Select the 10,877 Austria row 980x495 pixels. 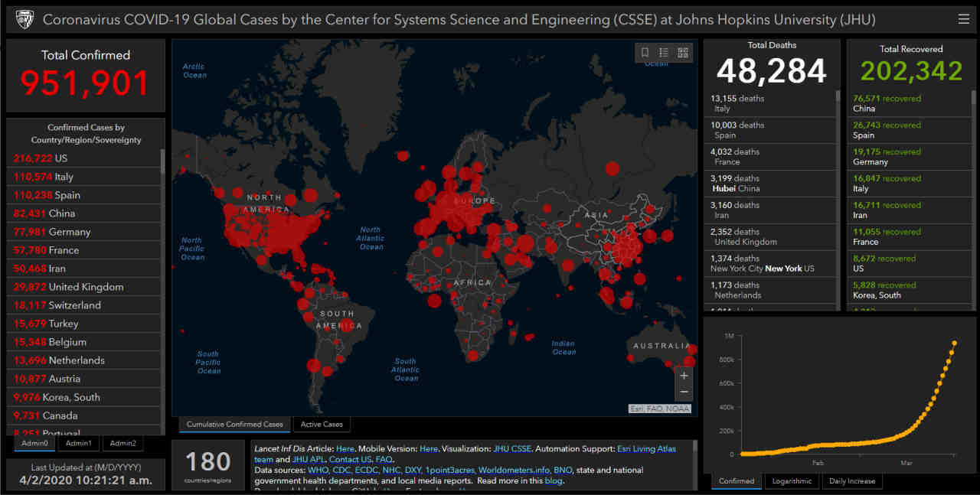point(85,378)
